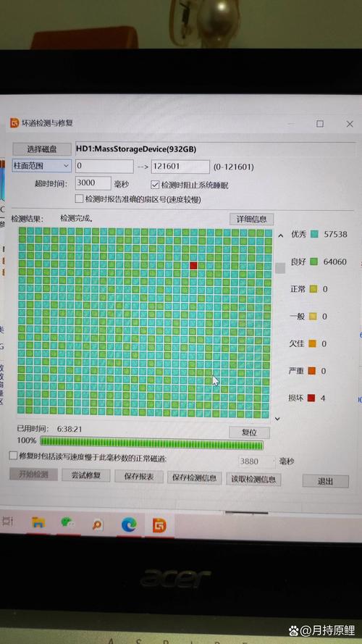
Task: Click the red damaged block in grid
Action: pyautogui.click(x=193, y=265)
